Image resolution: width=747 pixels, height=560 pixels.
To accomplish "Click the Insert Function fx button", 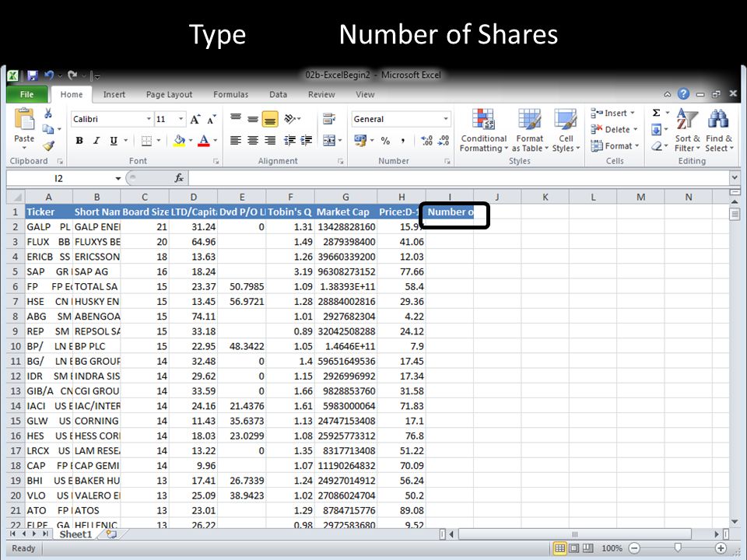I will tap(179, 178).
